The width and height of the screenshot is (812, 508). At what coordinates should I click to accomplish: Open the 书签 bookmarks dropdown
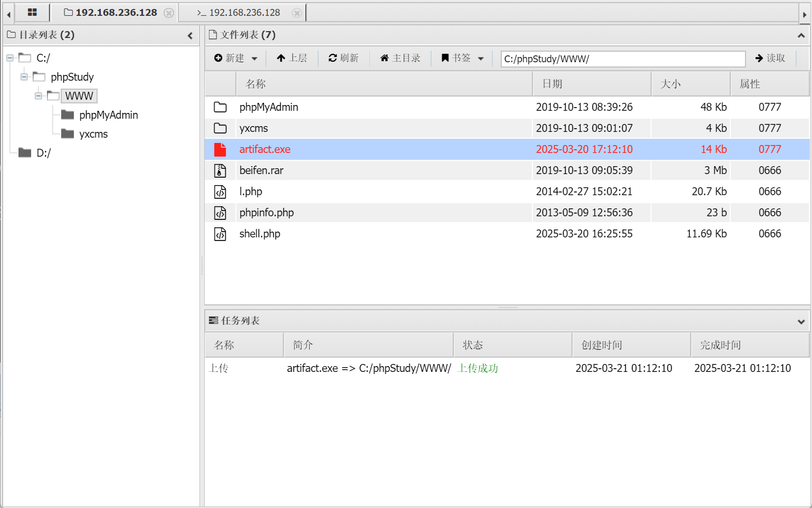(462, 58)
